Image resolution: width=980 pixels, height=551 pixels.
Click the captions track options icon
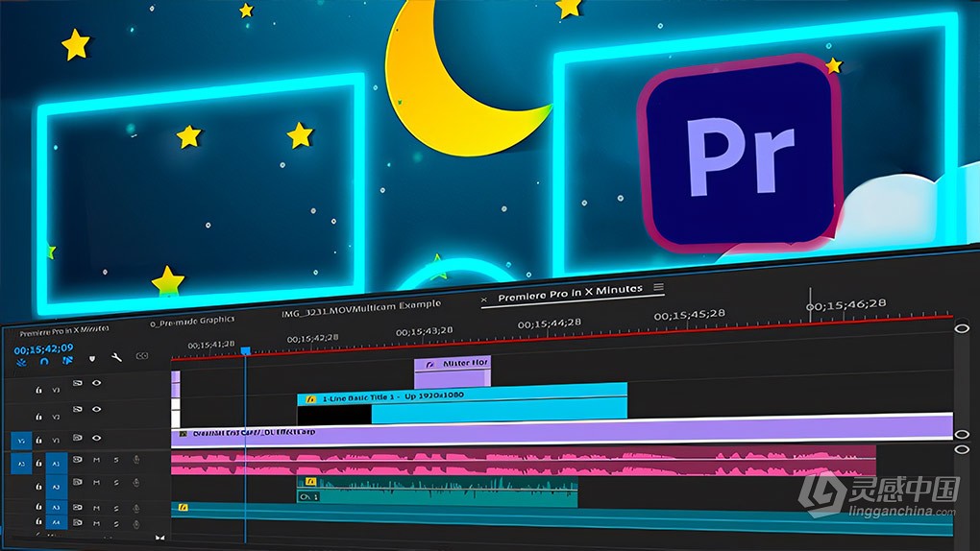142,355
